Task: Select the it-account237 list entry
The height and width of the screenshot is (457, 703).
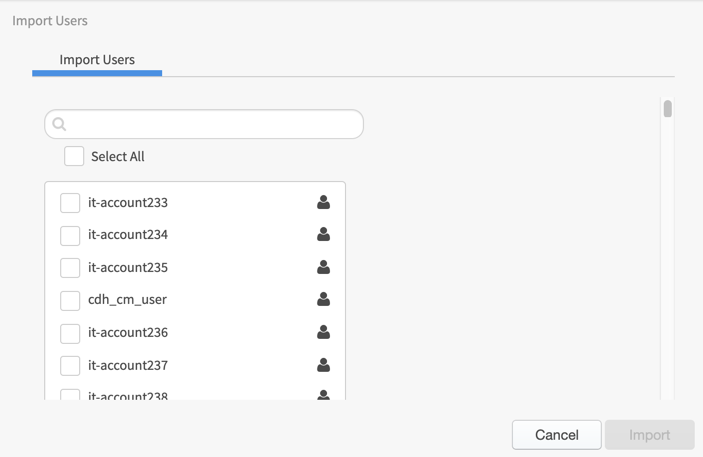Action: coord(195,365)
